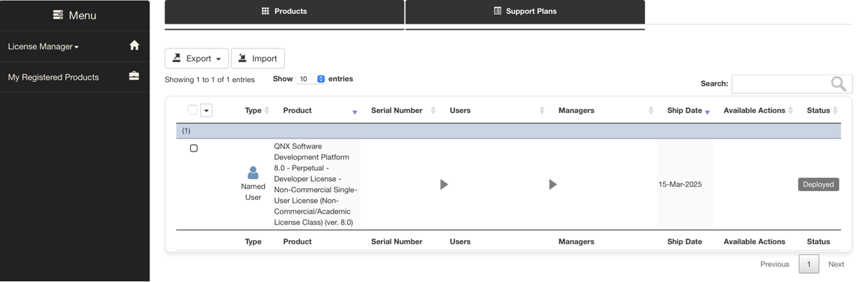Screen dimensions: 868x282
Task: Focus the Search input field
Action: point(791,84)
